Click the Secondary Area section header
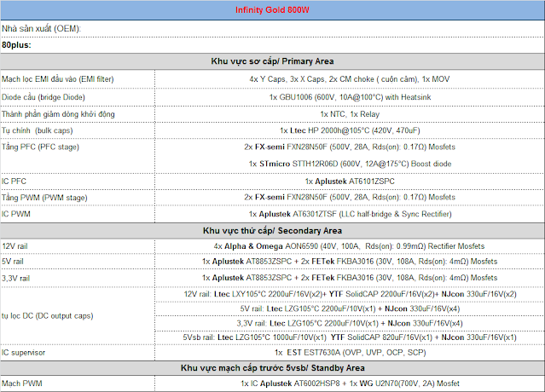 click(x=273, y=230)
